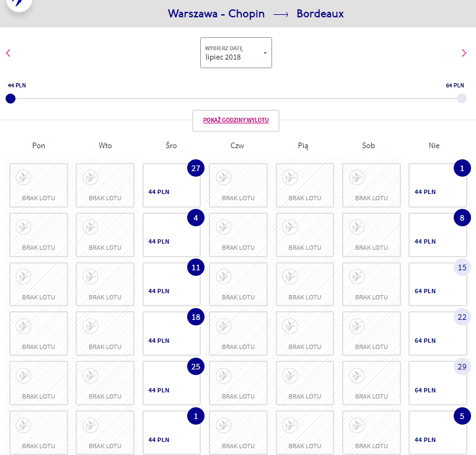Click the date badge 15 on Sunday
Screen dimensions: 476x455
[462, 267]
